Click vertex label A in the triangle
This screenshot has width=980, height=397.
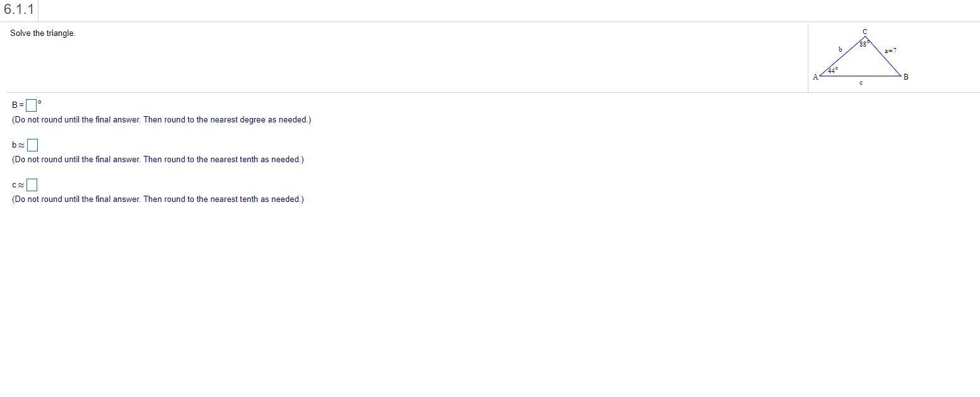[815, 77]
